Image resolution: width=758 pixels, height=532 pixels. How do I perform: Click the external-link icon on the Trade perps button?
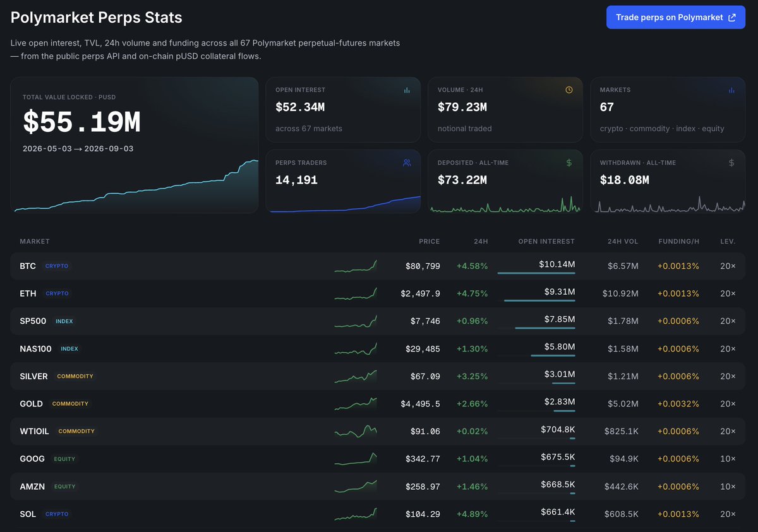[732, 18]
